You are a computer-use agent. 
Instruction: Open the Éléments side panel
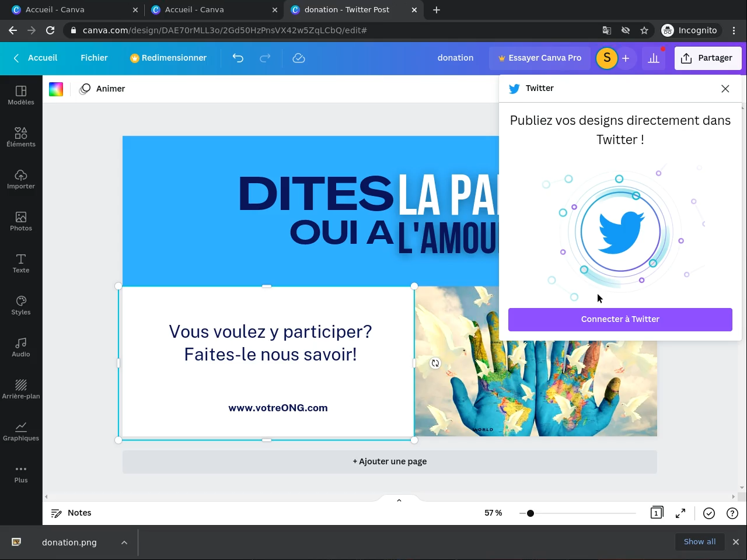click(x=21, y=137)
